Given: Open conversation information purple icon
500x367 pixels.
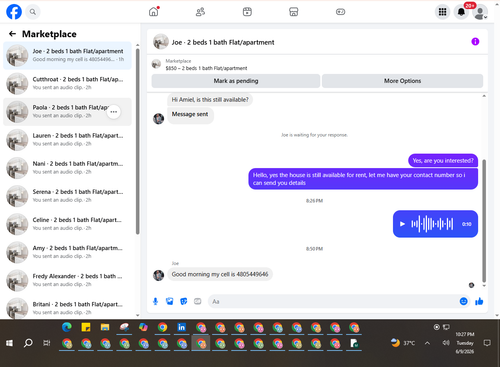Looking at the screenshot, I should (x=475, y=42).
